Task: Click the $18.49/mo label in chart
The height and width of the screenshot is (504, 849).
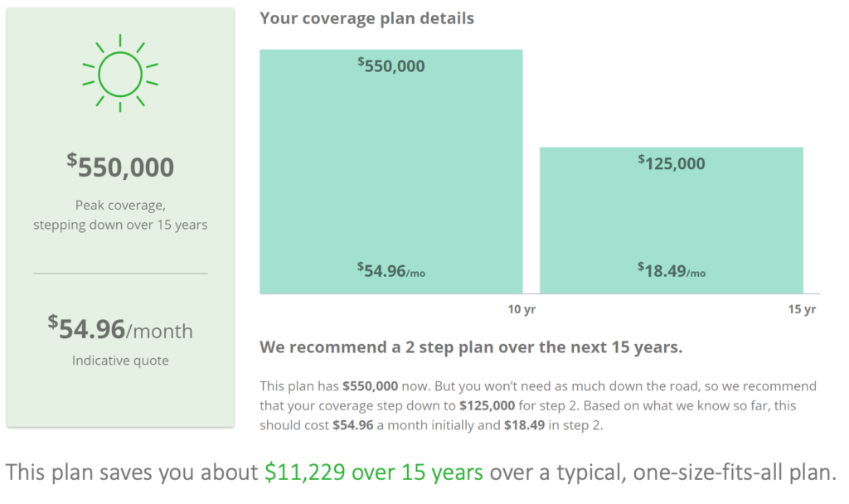Action: (672, 269)
